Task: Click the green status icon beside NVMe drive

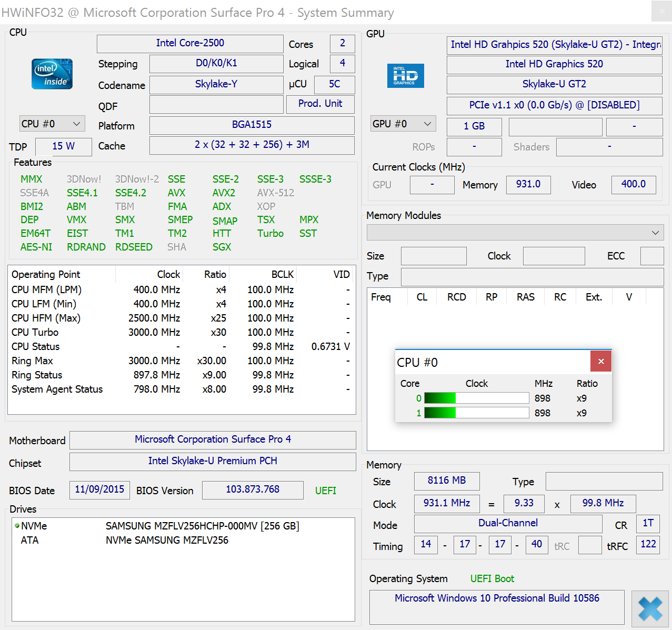Action: click(x=17, y=525)
